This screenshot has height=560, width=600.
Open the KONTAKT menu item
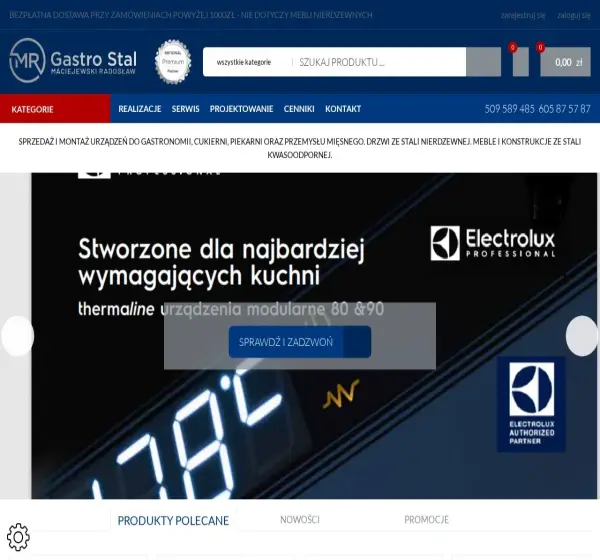click(343, 109)
